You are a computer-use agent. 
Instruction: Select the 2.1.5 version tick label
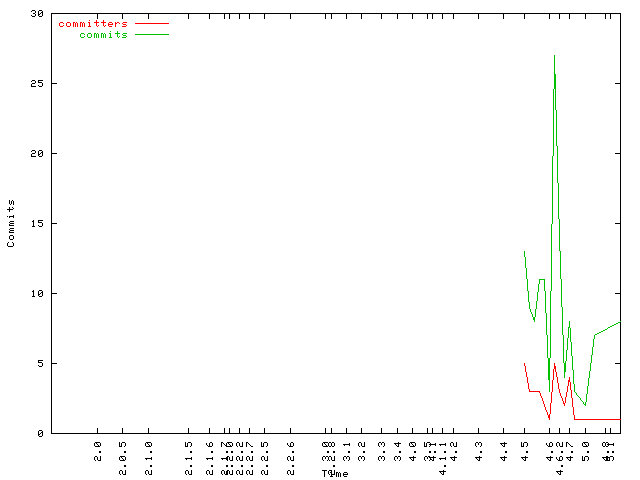[x=188, y=449]
